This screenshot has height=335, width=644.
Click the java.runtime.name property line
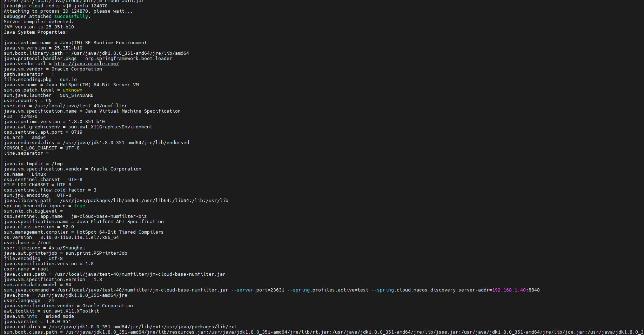pos(75,43)
